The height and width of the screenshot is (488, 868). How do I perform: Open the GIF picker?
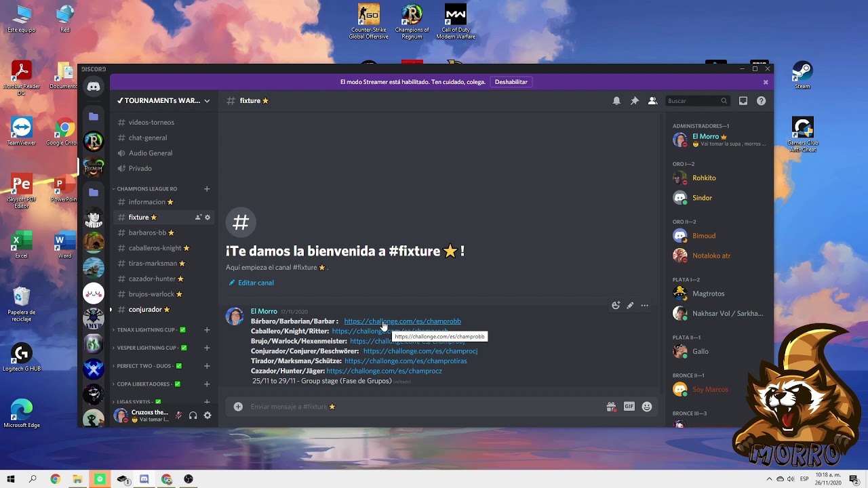629,407
